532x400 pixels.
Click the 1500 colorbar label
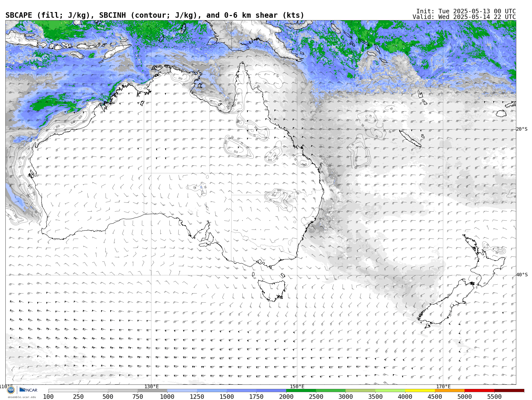[x=227, y=397]
